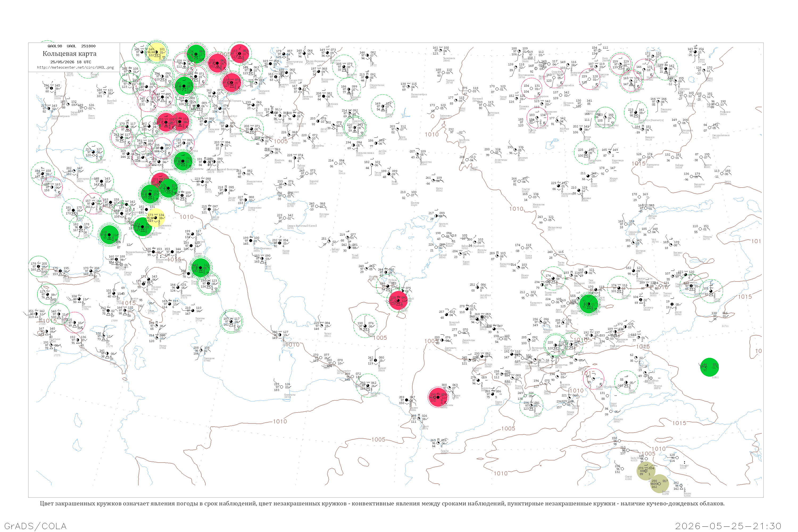Click the station plot at Ербент
Screen dimensions: 798x532
coord(376,361)
